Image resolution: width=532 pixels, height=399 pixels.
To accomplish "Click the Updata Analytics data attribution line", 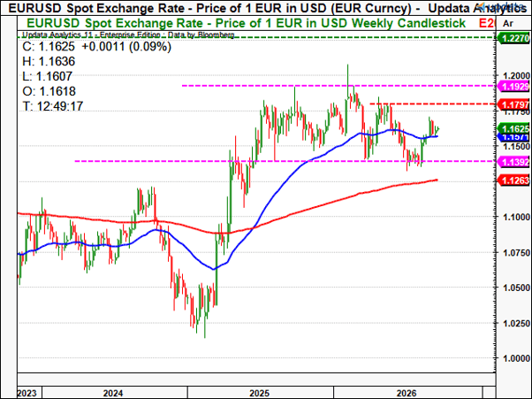I will pos(128,35).
